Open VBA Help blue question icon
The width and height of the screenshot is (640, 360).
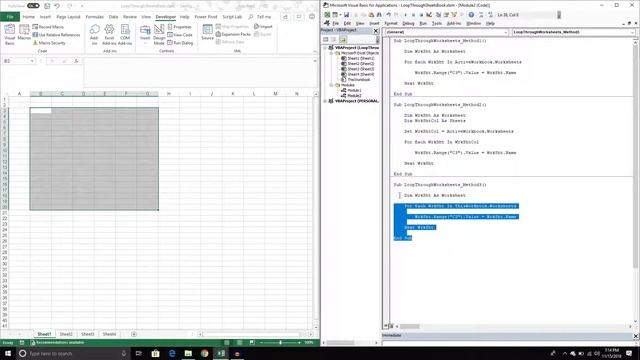click(471, 15)
